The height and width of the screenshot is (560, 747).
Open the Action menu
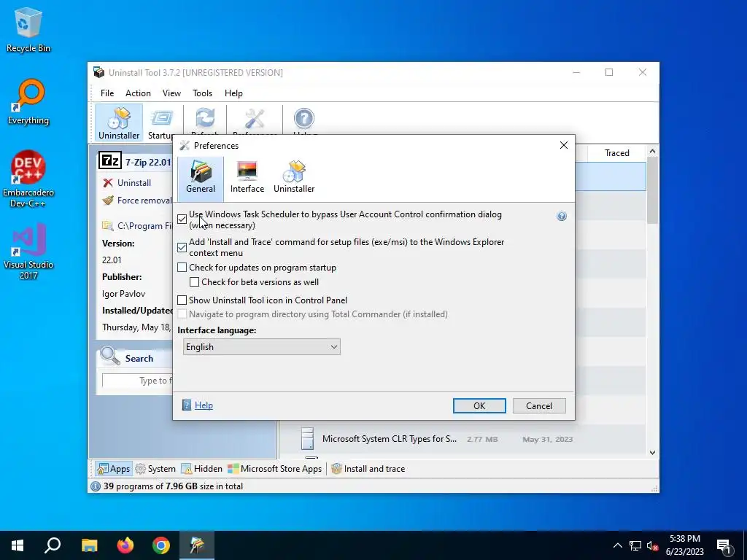tap(138, 93)
